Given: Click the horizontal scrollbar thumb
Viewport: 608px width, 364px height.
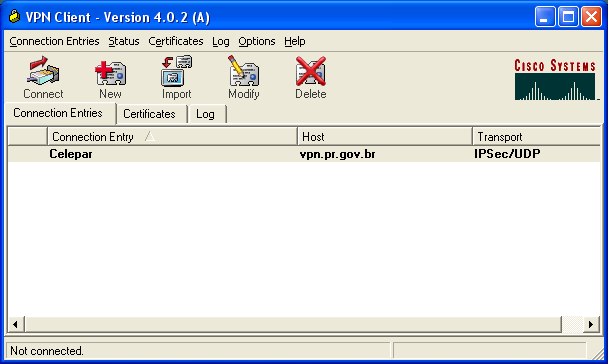Looking at the screenshot, I should (x=293, y=324).
